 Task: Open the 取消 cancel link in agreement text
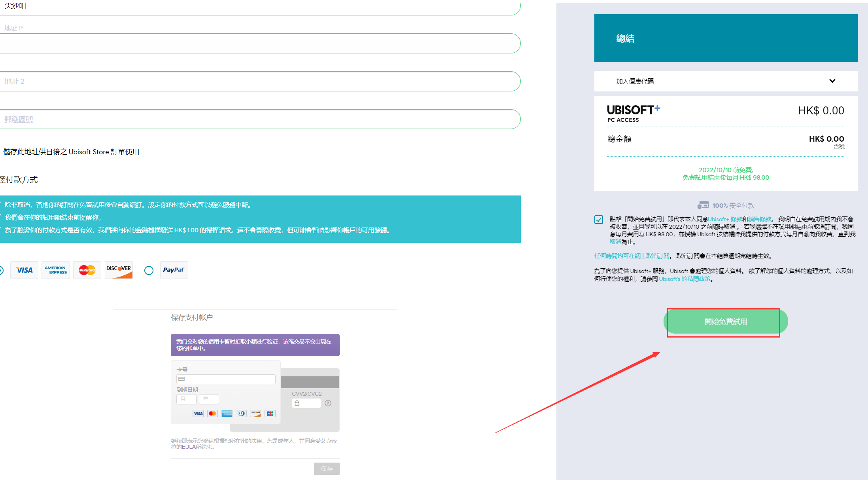pyautogui.click(x=615, y=242)
